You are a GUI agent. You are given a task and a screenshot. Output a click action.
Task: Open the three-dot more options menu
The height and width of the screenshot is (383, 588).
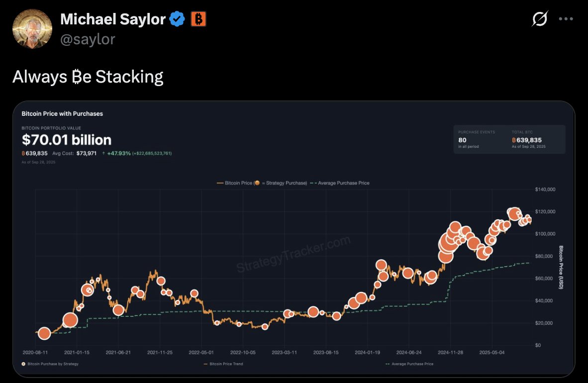[x=566, y=19]
